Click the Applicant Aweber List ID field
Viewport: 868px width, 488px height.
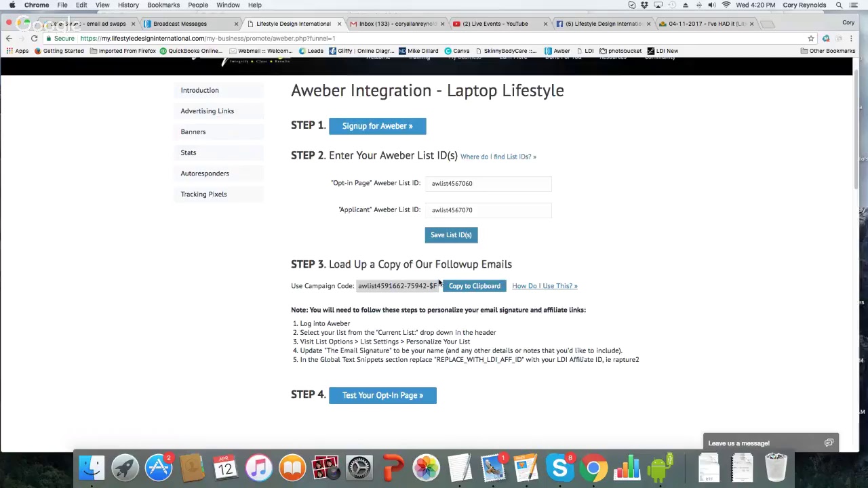point(488,210)
